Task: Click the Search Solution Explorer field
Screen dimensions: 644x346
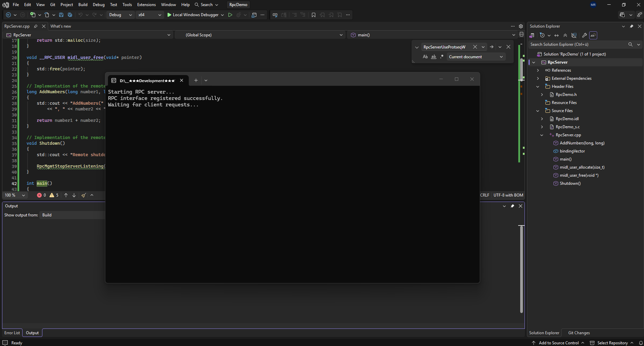Action: pos(578,44)
